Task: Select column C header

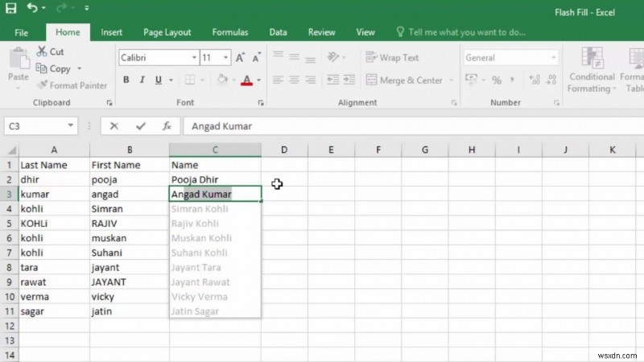Action: (x=215, y=150)
